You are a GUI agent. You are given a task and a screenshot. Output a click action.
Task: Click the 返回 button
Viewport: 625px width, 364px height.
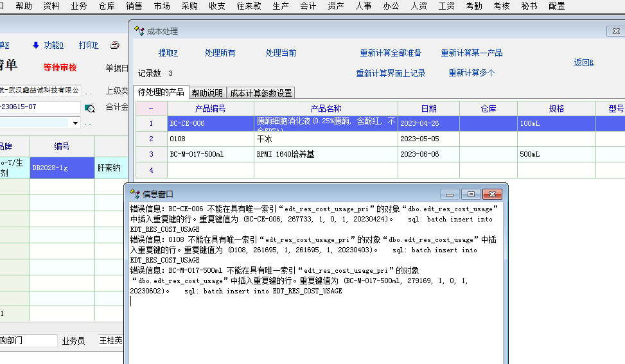tap(583, 62)
